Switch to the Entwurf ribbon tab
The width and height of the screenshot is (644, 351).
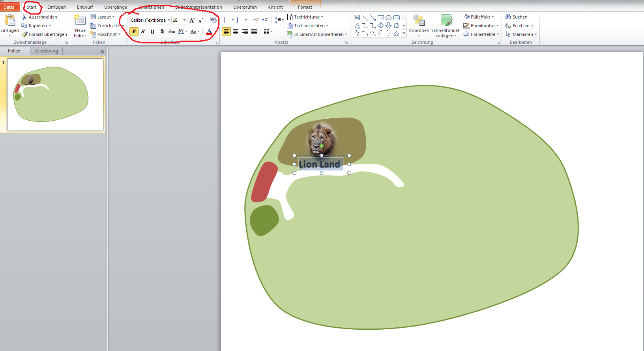coord(85,7)
